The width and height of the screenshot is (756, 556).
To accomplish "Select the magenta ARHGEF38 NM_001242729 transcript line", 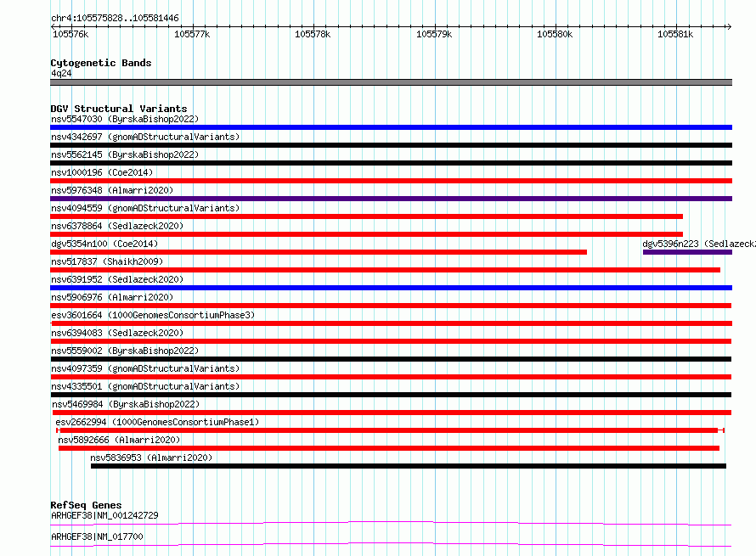I will point(391,523).
